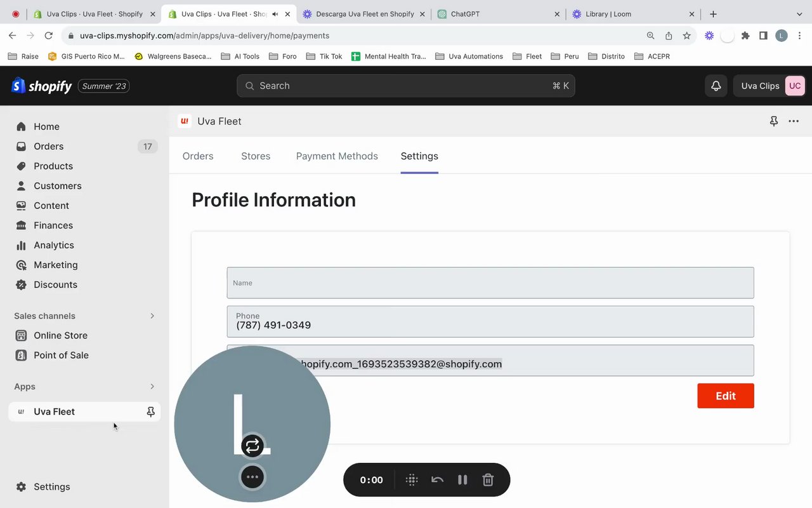Bookmark this page with star icon

pyautogui.click(x=686, y=36)
